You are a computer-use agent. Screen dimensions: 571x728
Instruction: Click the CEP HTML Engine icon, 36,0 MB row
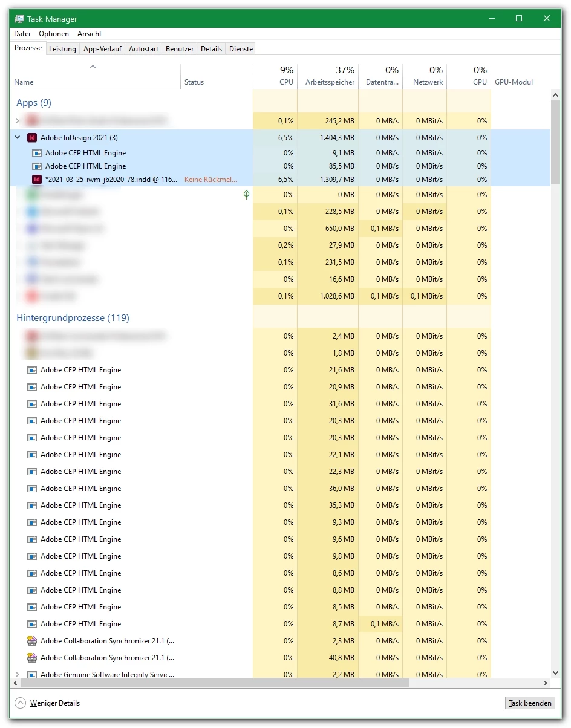click(32, 489)
